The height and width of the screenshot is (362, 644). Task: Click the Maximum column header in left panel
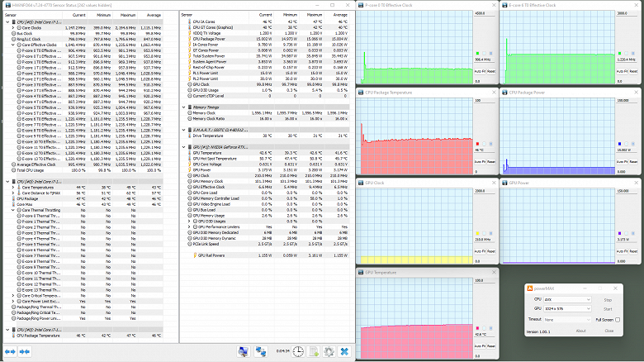(128, 15)
